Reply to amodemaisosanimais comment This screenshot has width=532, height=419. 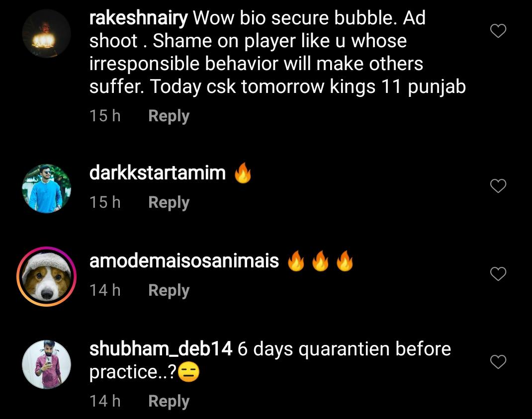(169, 290)
